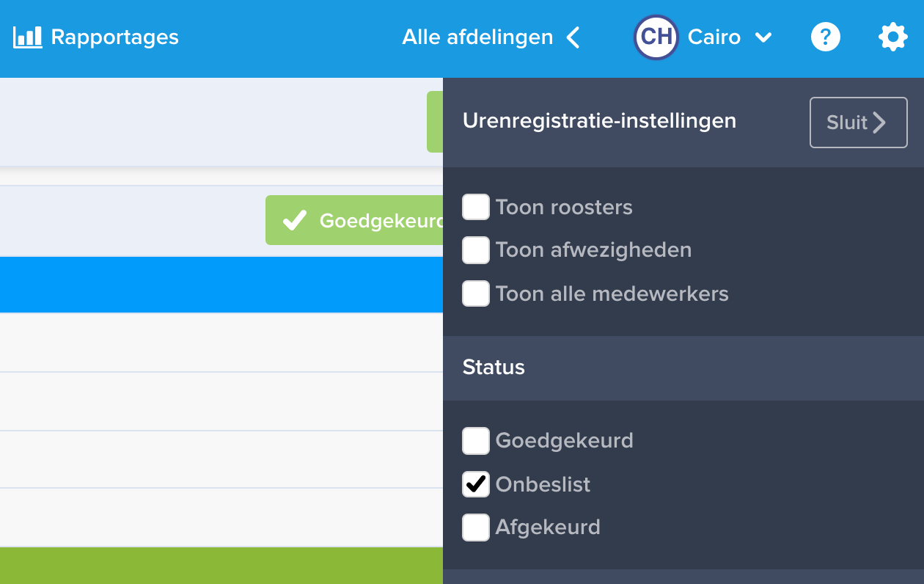The height and width of the screenshot is (584, 924).
Task: Open Rapportages bar chart icon
Action: 28,37
